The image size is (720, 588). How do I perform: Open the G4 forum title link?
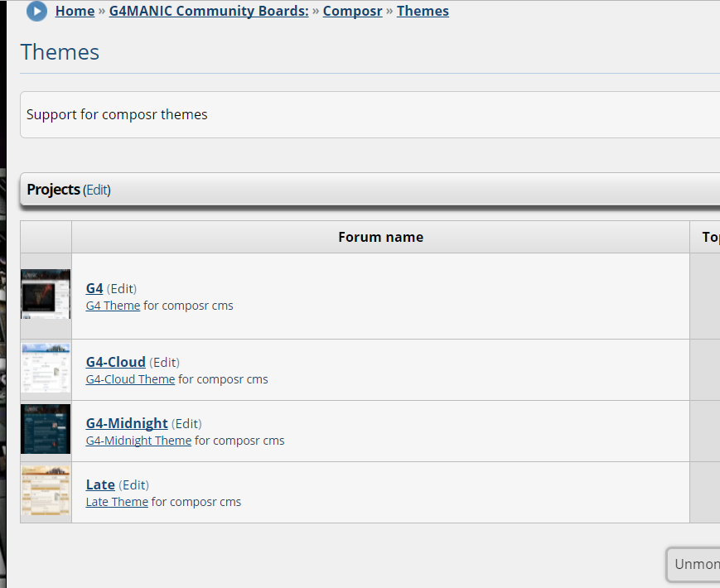pyautogui.click(x=94, y=289)
